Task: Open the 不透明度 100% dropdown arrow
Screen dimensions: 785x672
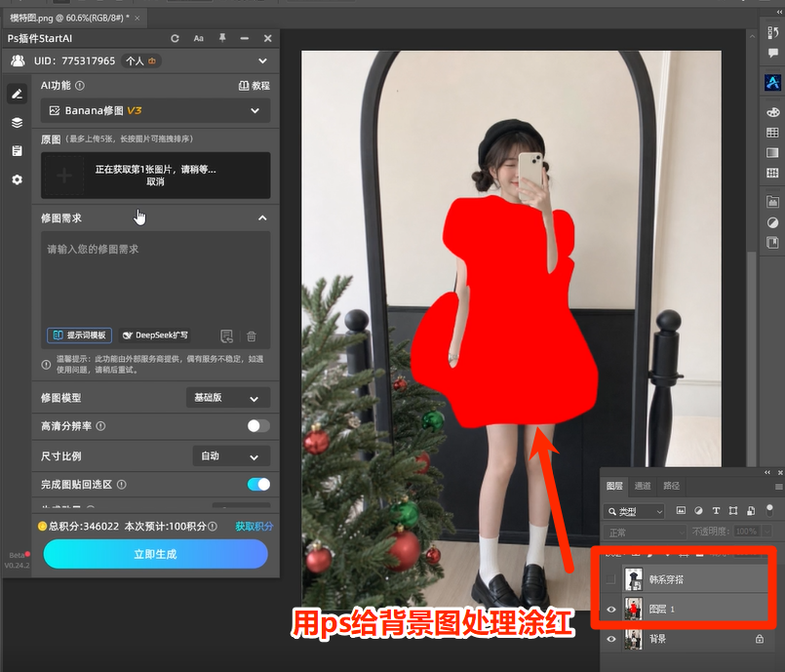Action: pyautogui.click(x=766, y=532)
